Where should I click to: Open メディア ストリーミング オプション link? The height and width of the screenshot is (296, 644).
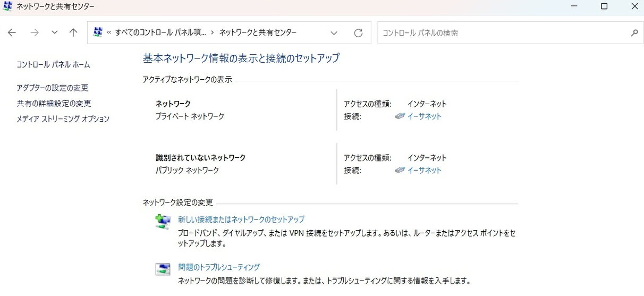click(63, 119)
